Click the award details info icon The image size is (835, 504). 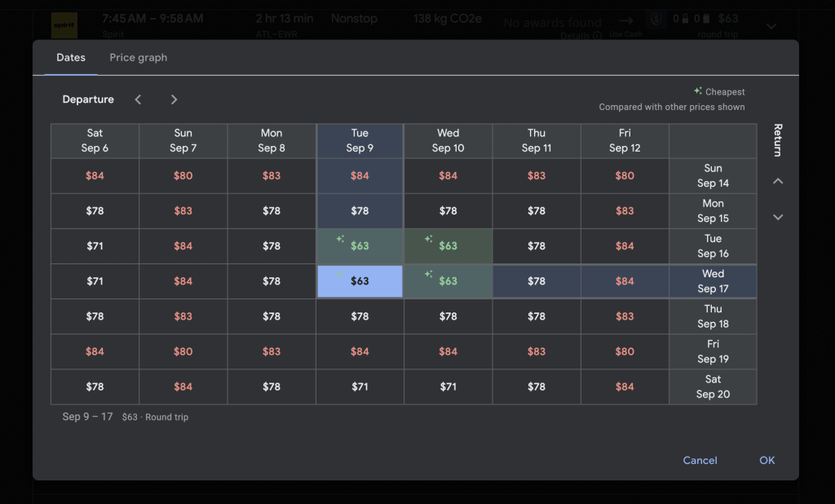[597, 36]
